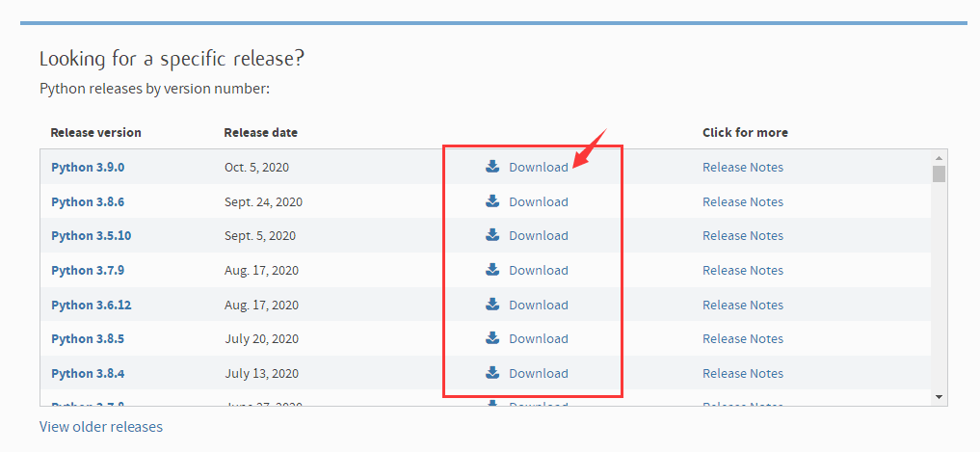Click the Release version column header

tap(95, 133)
